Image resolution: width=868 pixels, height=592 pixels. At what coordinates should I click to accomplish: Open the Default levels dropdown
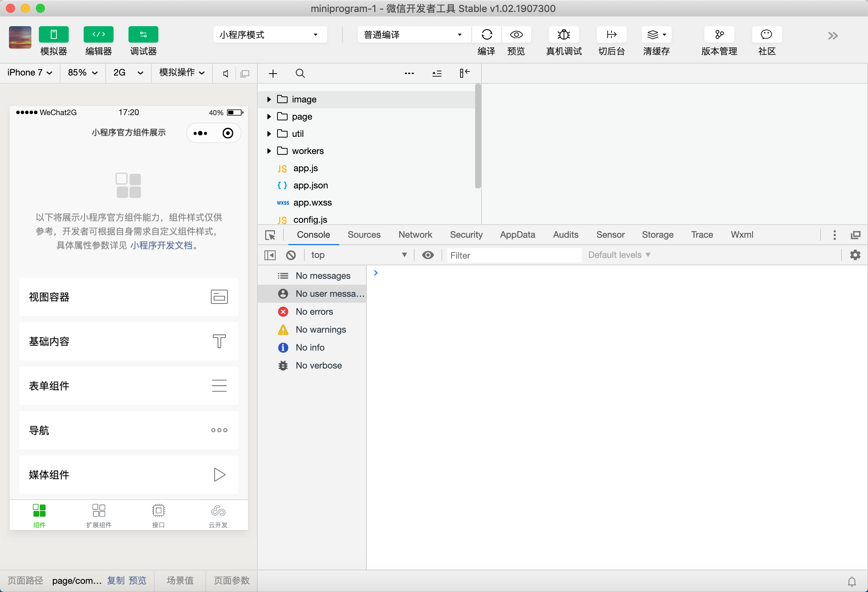tap(619, 255)
